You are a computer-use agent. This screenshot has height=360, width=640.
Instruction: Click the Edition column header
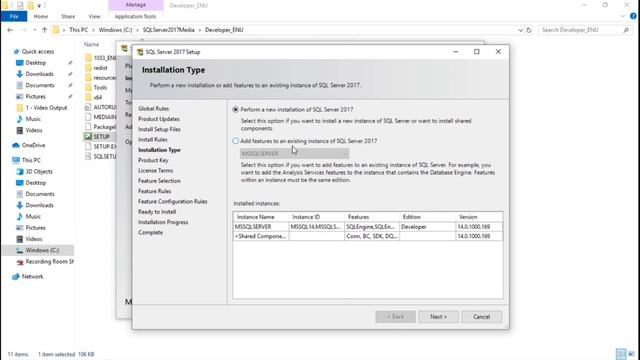427,217
